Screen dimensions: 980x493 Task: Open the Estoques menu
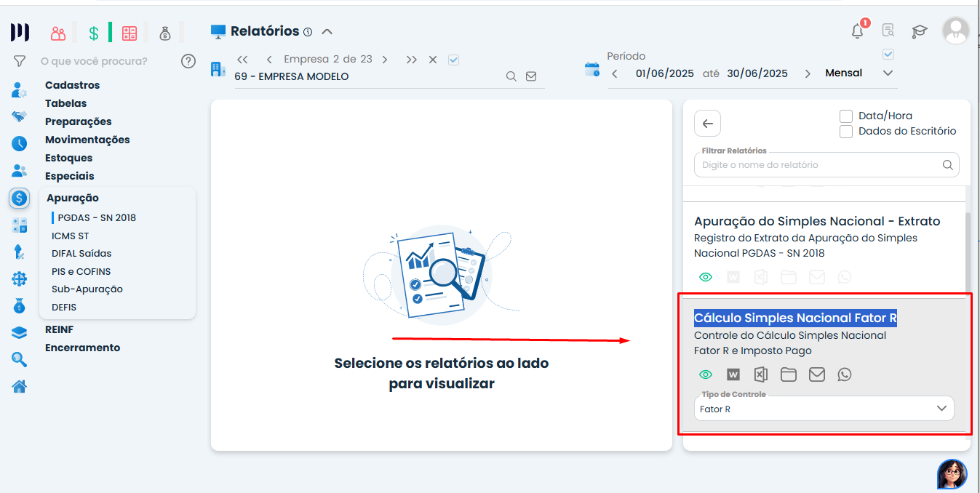pos(69,158)
